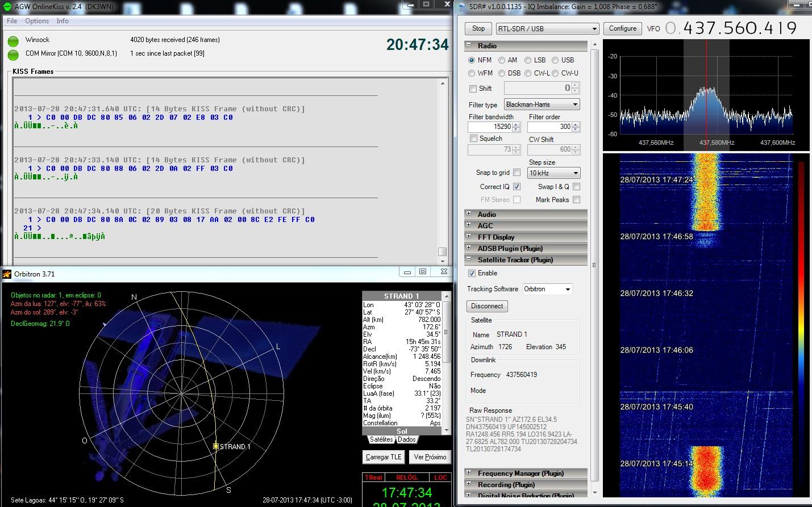
Task: Click the Winsock green status indicator
Action: [13, 41]
